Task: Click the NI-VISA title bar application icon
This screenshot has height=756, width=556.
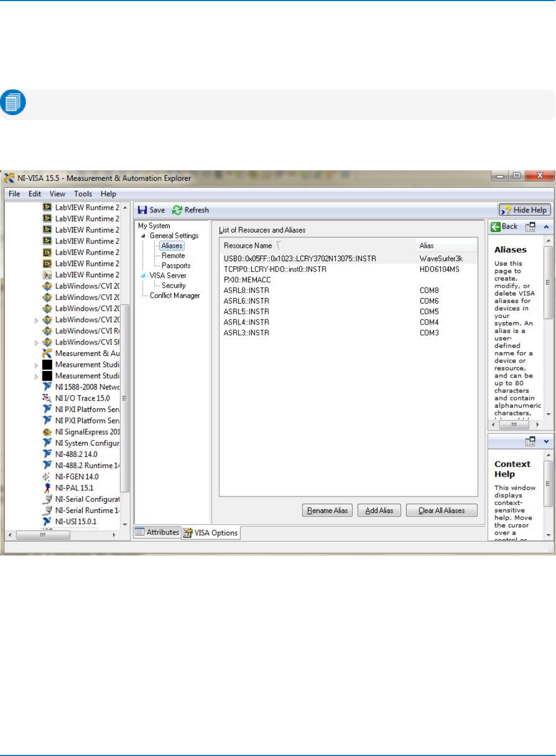Action: [9, 178]
